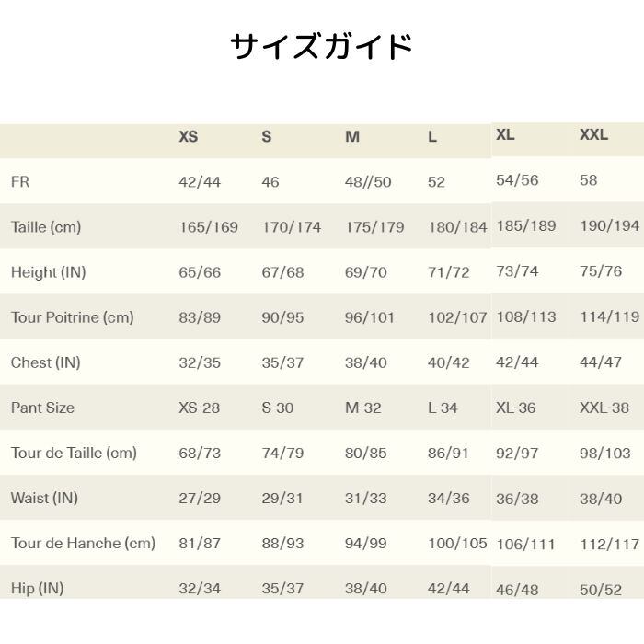Select the Tour de Taille (cm) label
The width and height of the screenshot is (644, 644).
[x=74, y=453]
